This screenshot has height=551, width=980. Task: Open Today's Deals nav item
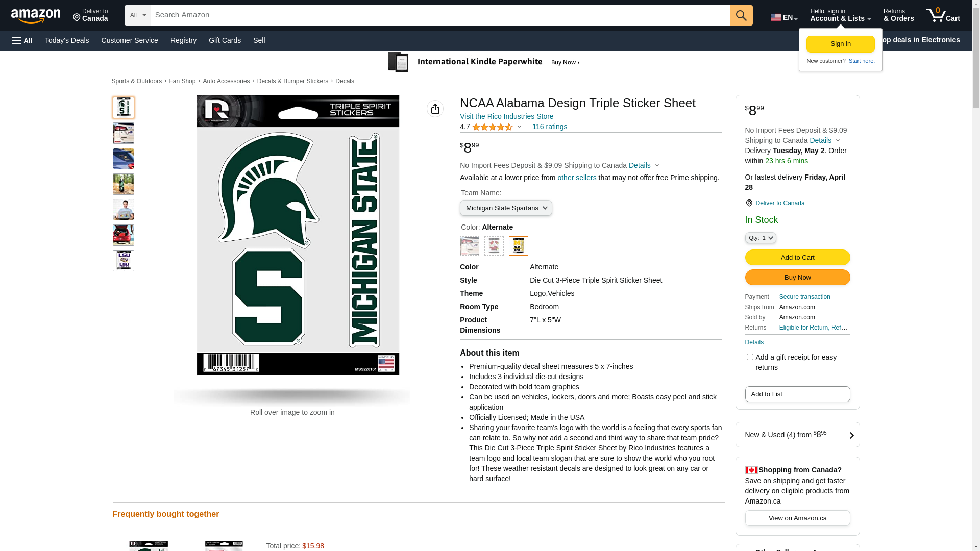[x=67, y=40]
